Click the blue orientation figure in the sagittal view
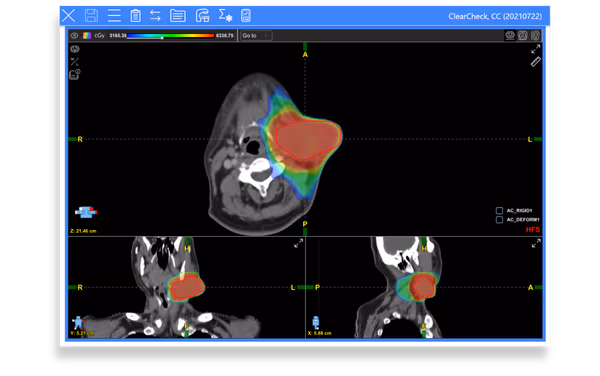 (x=316, y=322)
